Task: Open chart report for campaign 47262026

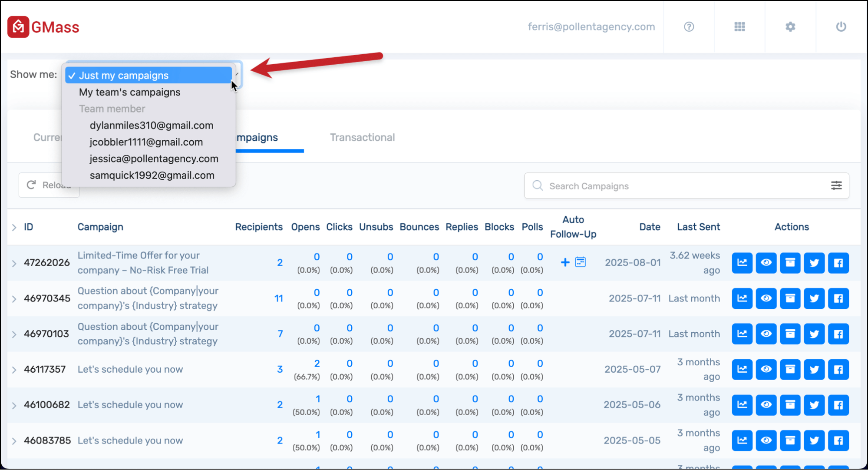Action: pos(742,263)
